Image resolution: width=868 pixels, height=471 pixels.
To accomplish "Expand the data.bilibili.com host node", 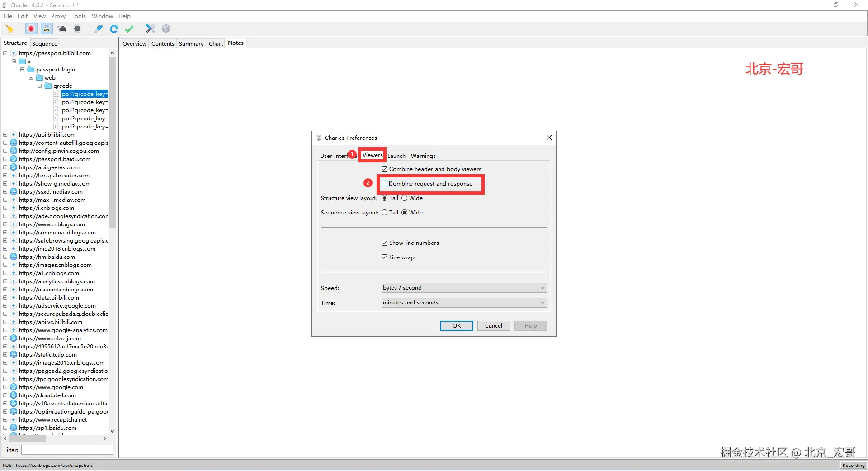I will [x=5, y=298].
